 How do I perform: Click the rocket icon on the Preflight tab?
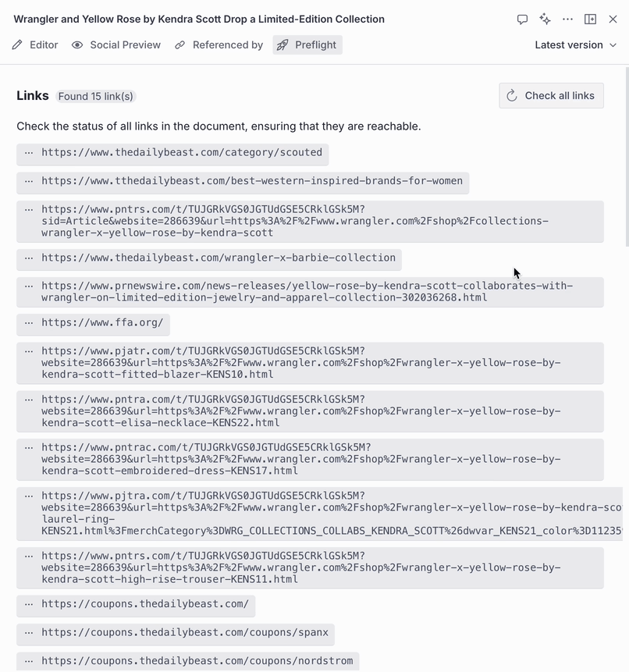281,45
